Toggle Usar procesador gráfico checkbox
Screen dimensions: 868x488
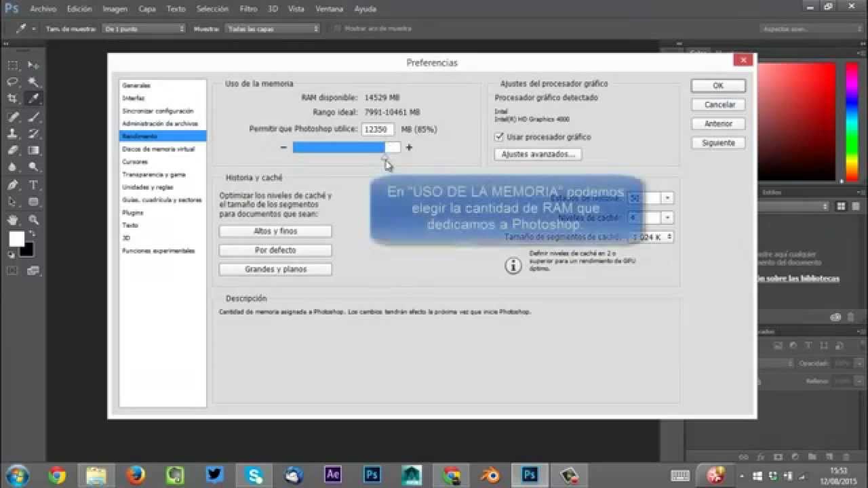[x=500, y=137]
